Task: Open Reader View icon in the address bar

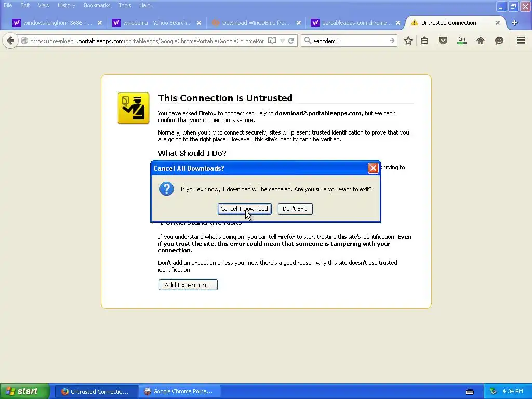Action: coord(272,41)
